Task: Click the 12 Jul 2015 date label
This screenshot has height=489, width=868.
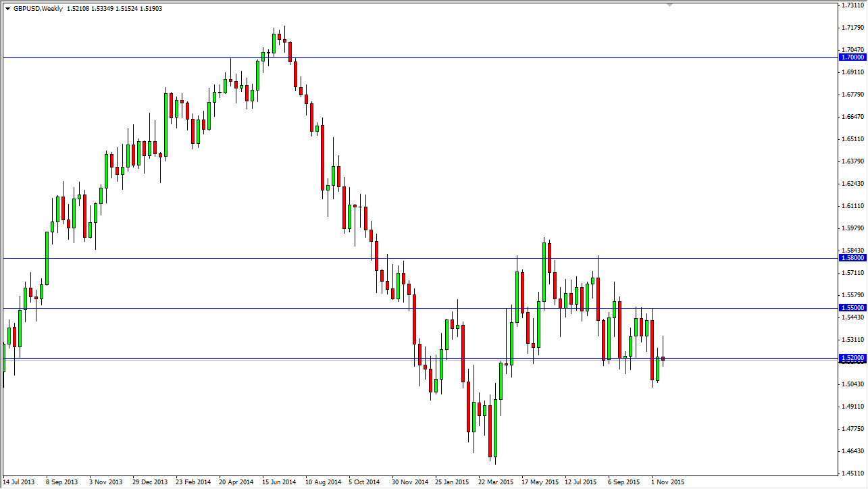Action: (x=582, y=482)
